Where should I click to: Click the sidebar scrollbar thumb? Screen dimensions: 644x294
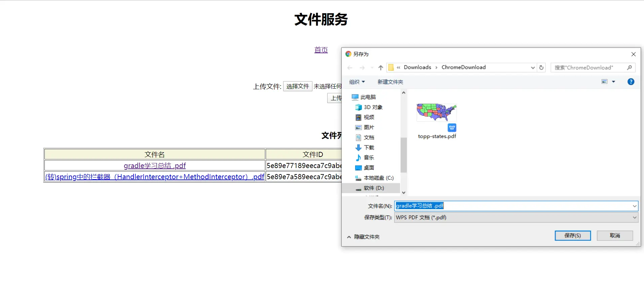[404, 155]
